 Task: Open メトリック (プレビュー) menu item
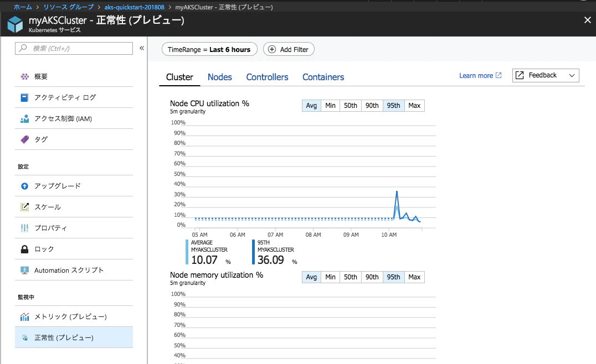[74, 316]
